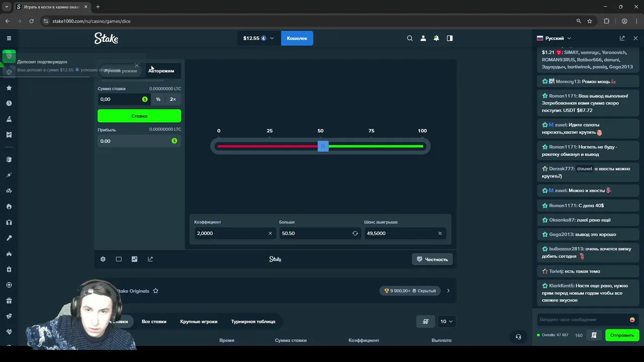Open the chat language Русский dropdown
The height and width of the screenshot is (362, 644).
coord(554,38)
